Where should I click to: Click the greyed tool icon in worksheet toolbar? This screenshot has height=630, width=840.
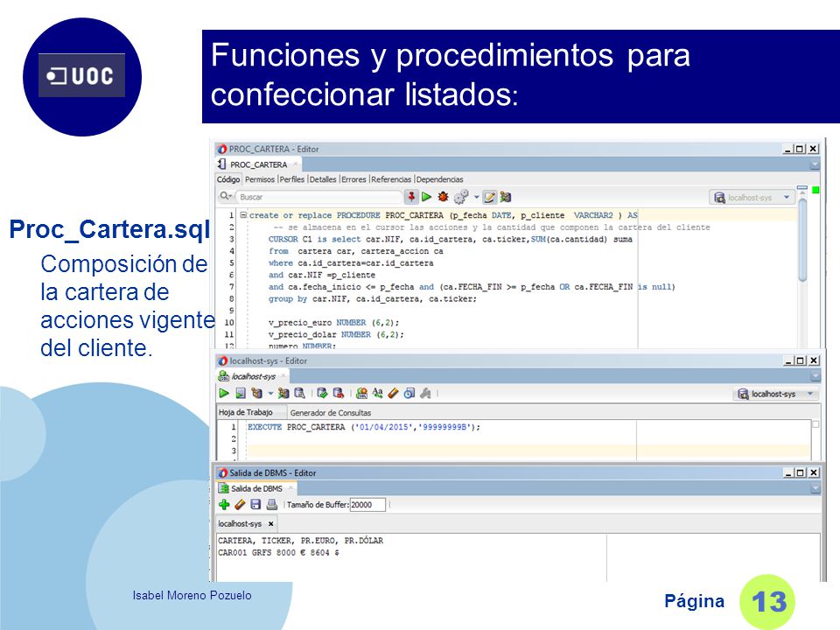pos(426,393)
